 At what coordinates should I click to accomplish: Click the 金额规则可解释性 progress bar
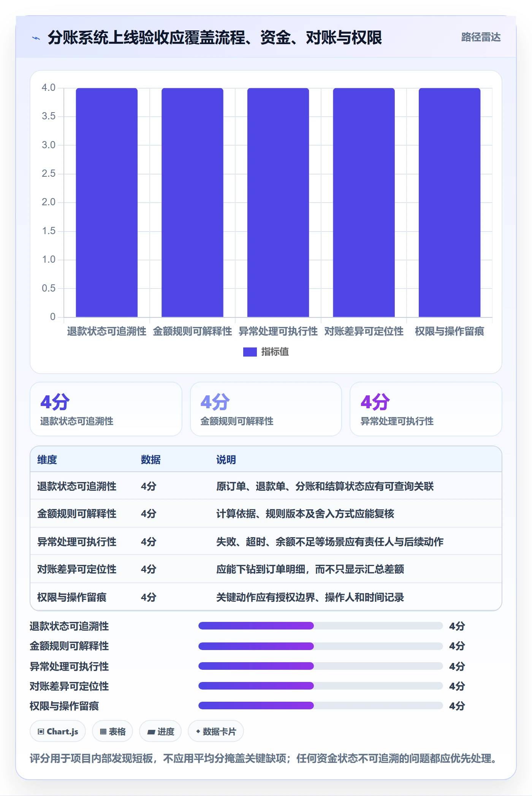(x=320, y=646)
